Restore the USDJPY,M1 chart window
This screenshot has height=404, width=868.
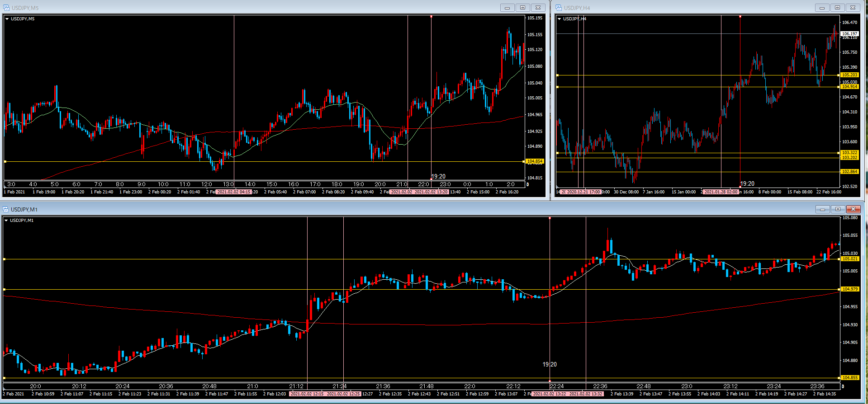[838, 209]
